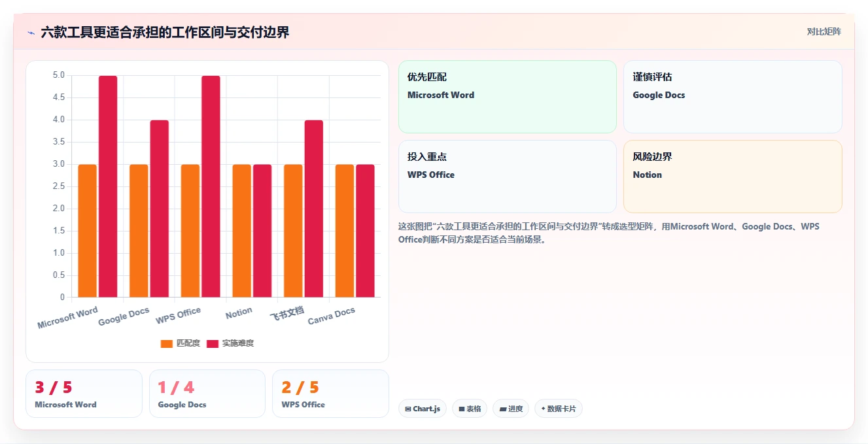Click the 2.5 y-axis tick label
This screenshot has width=868, height=444.
[58, 186]
